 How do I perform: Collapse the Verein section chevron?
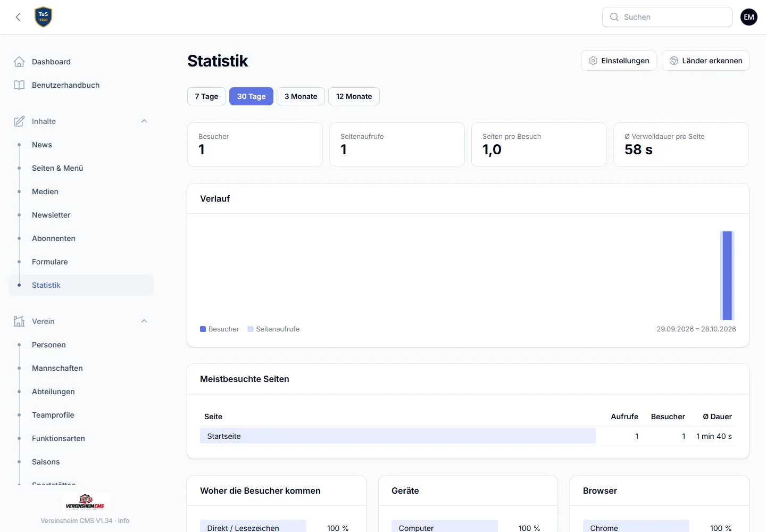point(144,321)
